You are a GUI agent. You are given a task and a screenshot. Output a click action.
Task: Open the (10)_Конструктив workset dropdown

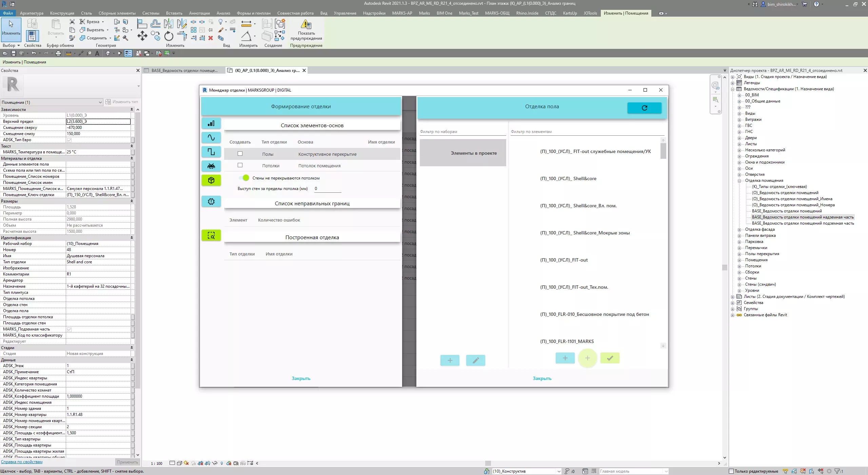pyautogui.click(x=559, y=471)
